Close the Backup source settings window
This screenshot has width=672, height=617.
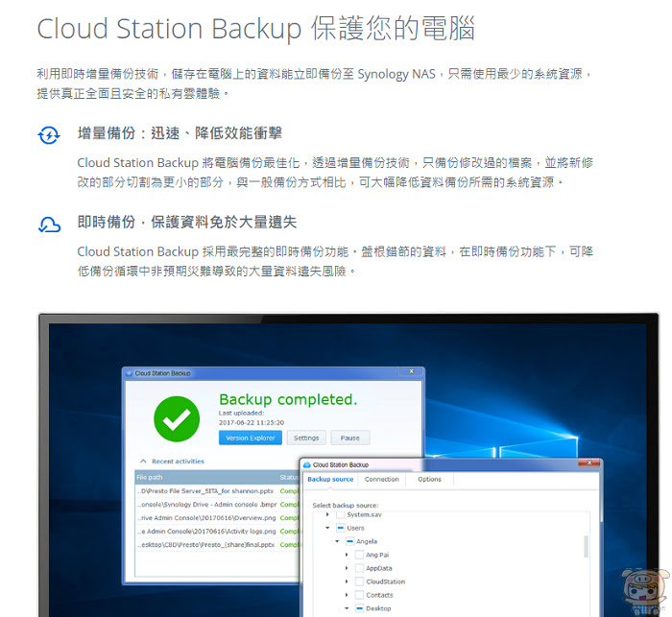coord(589,463)
